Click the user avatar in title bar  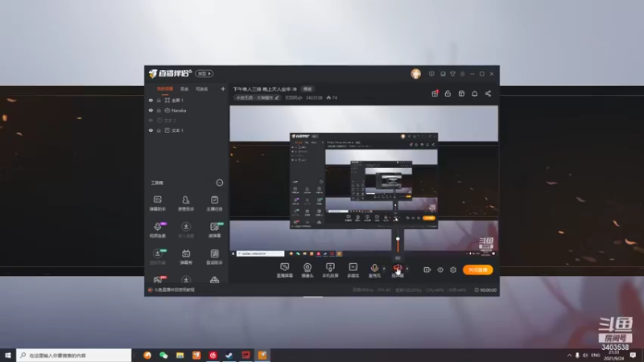(415, 74)
